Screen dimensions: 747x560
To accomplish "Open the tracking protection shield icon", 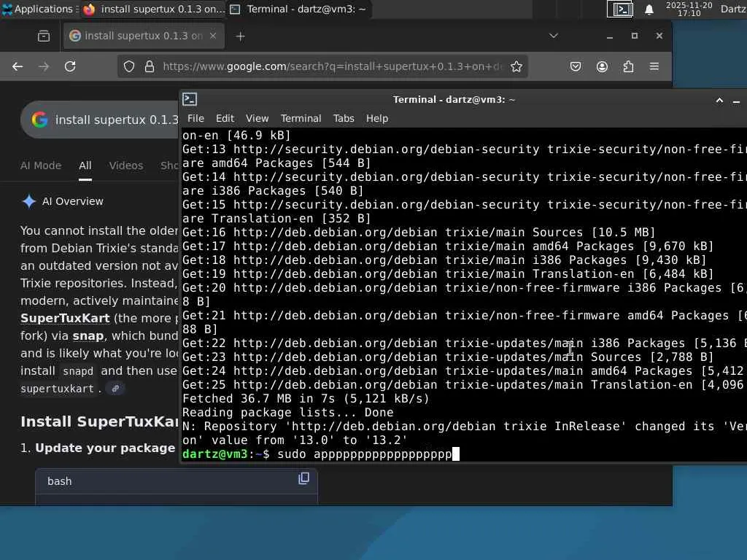I will click(128, 66).
